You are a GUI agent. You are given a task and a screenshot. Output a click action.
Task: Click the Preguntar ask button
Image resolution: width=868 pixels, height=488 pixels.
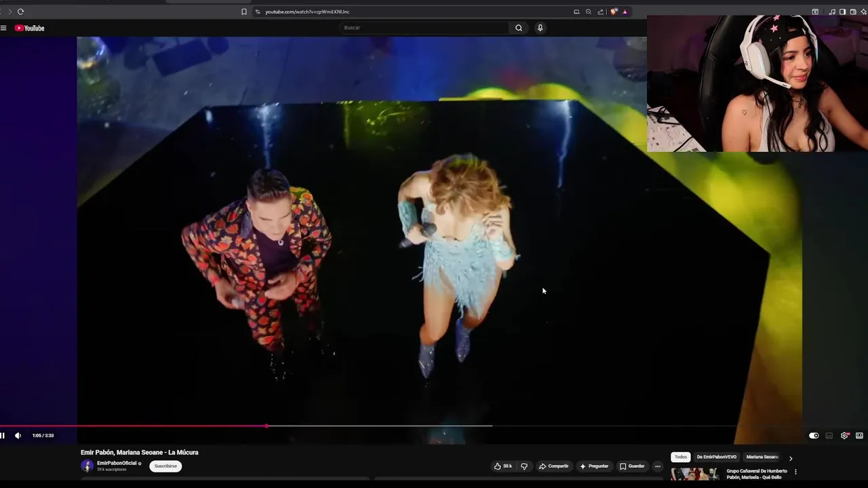594,466
